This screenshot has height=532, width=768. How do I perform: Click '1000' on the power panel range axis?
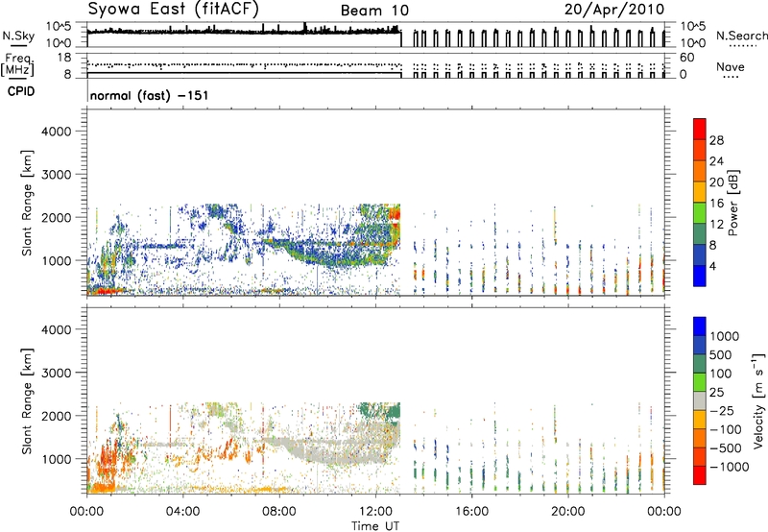click(56, 260)
